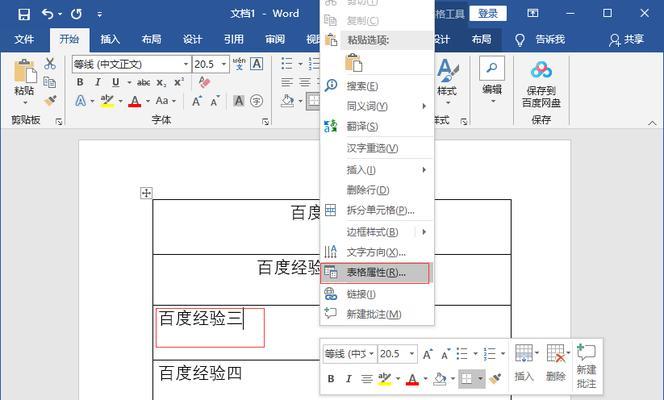Screen dimensions: 664x400
Task: Open the Styles (样式) gallery
Action: (x=447, y=80)
